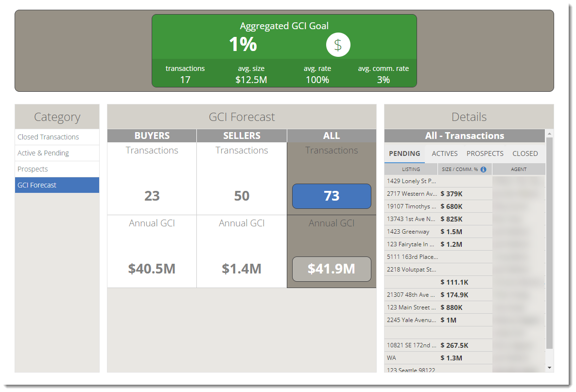
Task: Click the info icon beside Size / Comm. %
Action: click(x=483, y=170)
